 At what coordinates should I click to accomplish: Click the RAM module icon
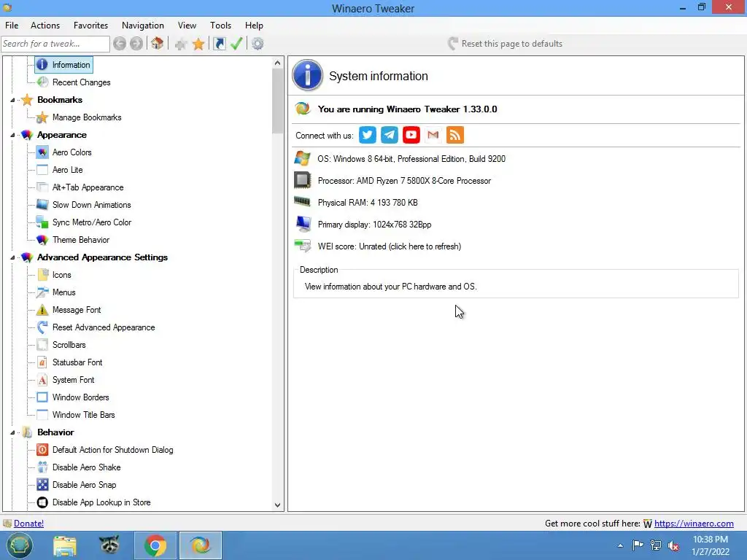[303, 202]
